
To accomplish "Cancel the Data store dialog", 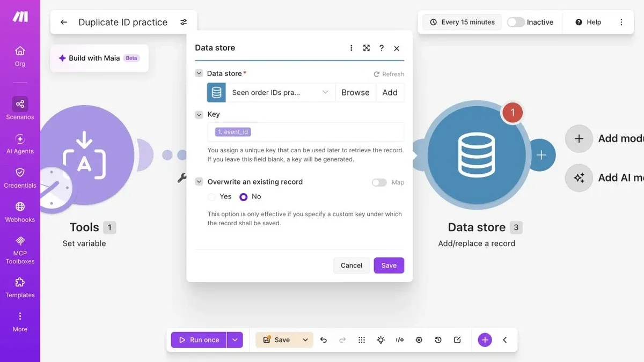I will tap(352, 265).
